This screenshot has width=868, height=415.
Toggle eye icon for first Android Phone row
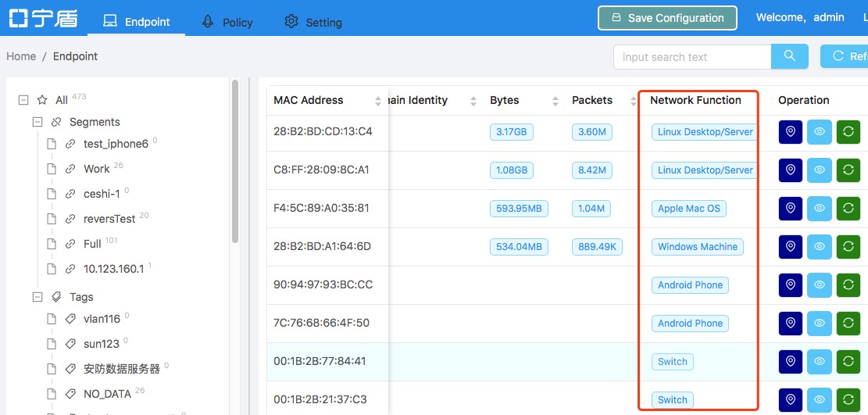pos(820,284)
